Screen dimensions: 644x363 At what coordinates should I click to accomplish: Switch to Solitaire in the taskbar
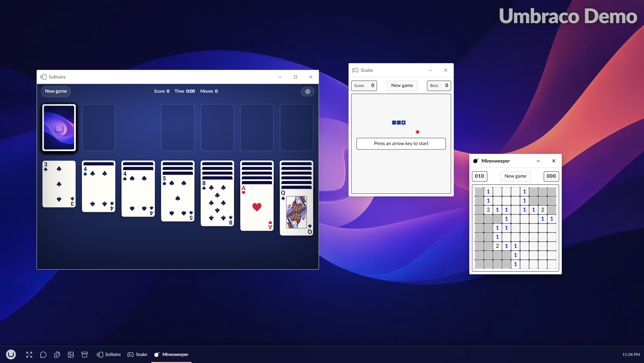coord(109,355)
